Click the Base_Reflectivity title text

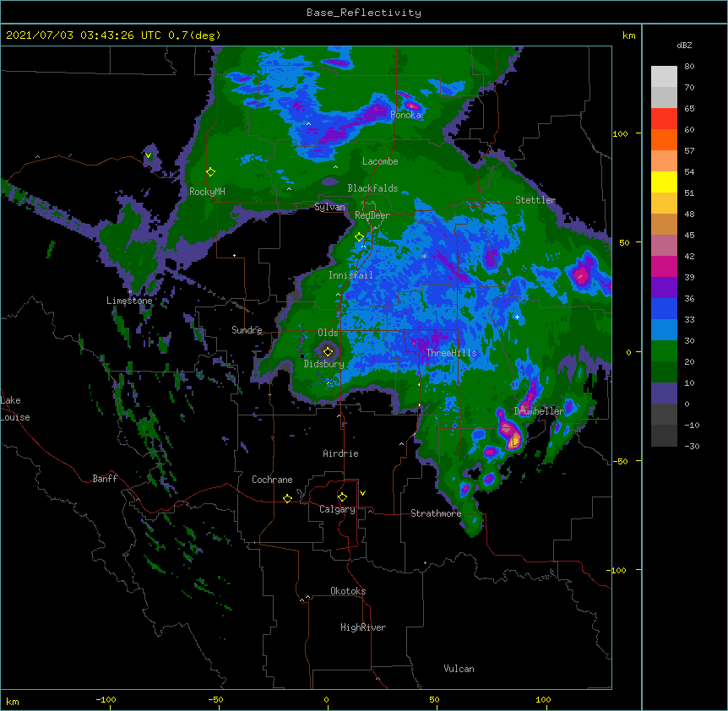tap(363, 13)
